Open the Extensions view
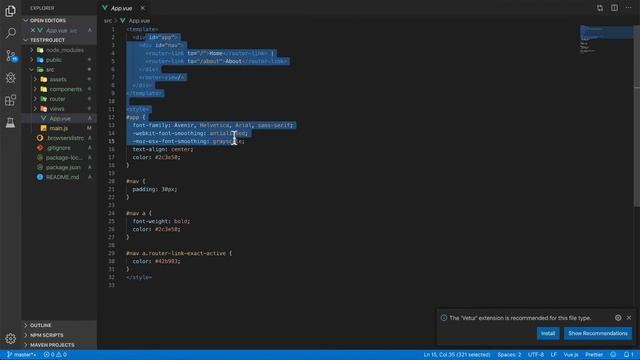 [x=11, y=100]
